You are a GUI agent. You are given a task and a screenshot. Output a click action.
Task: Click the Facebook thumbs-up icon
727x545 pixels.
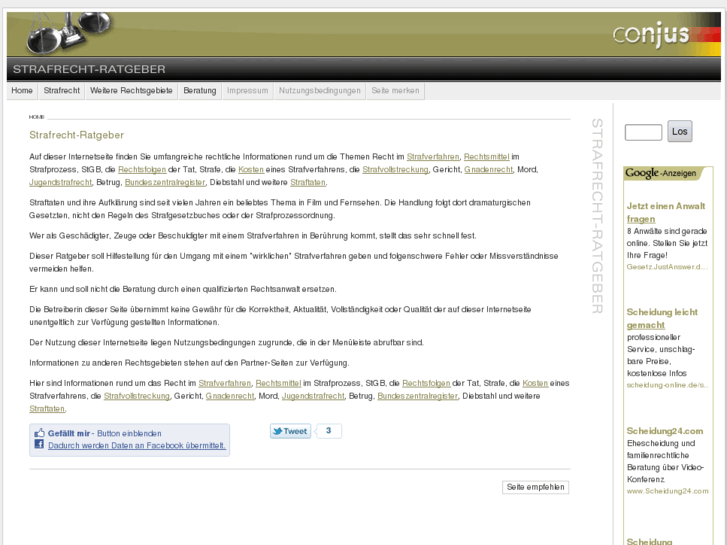click(39, 433)
